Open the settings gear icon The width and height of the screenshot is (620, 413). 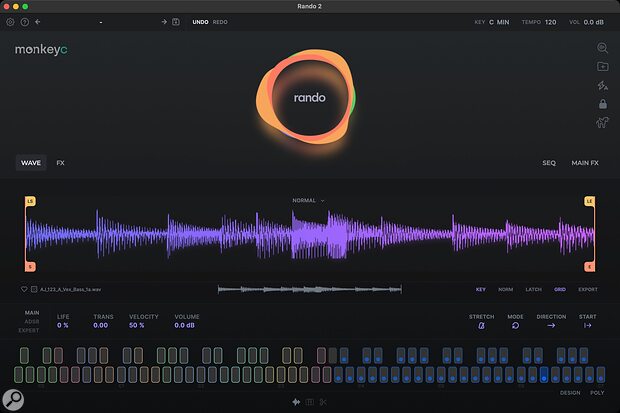10,22
